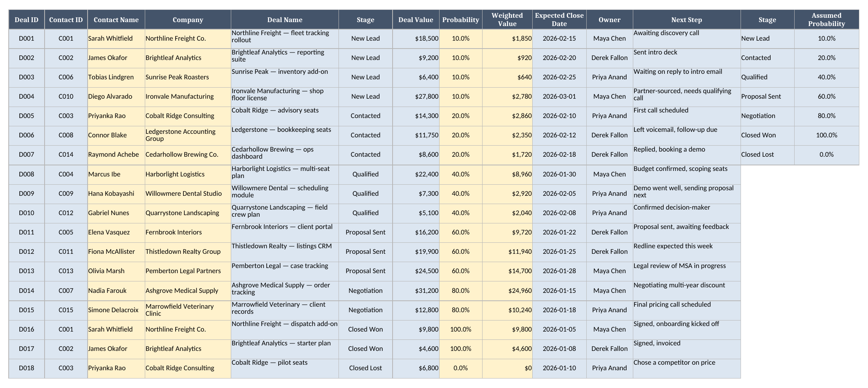
Task: Click company Thistledown Realty Group
Action: click(x=188, y=251)
